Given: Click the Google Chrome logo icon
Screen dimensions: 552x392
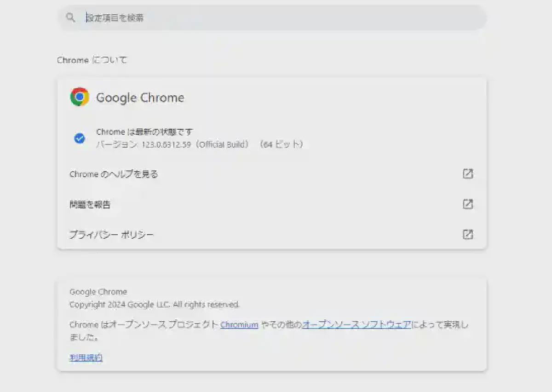Looking at the screenshot, I should [x=80, y=97].
